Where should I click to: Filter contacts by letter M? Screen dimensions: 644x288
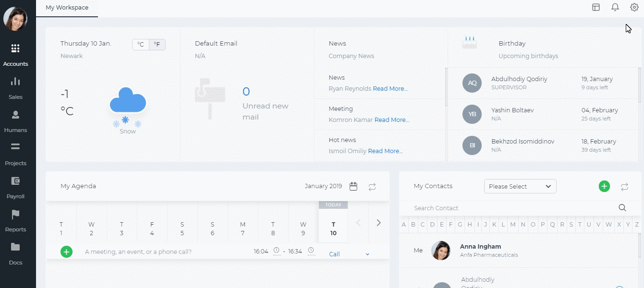coord(513,225)
